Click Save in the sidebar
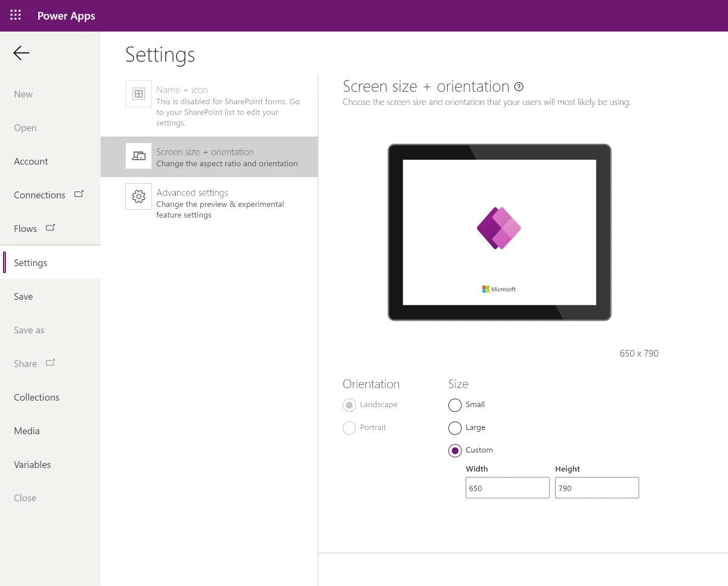Image resolution: width=728 pixels, height=586 pixels. pyautogui.click(x=23, y=296)
